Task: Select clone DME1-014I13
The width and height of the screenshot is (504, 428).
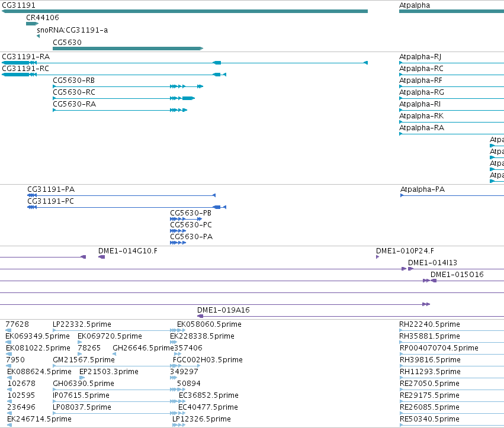Action: (x=432, y=263)
